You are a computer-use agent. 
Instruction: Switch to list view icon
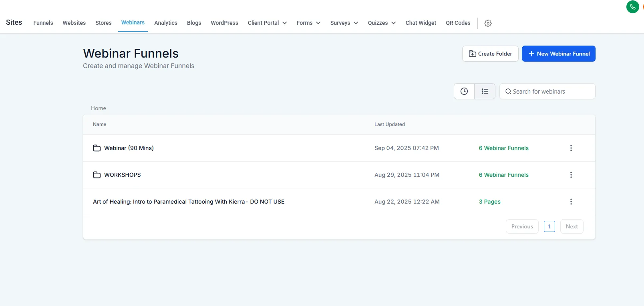coord(485,91)
